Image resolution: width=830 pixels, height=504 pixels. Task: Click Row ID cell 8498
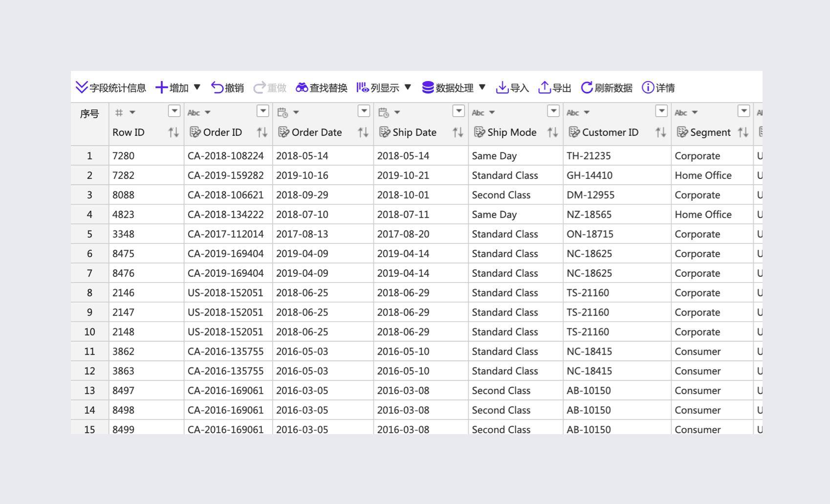pyautogui.click(x=147, y=410)
